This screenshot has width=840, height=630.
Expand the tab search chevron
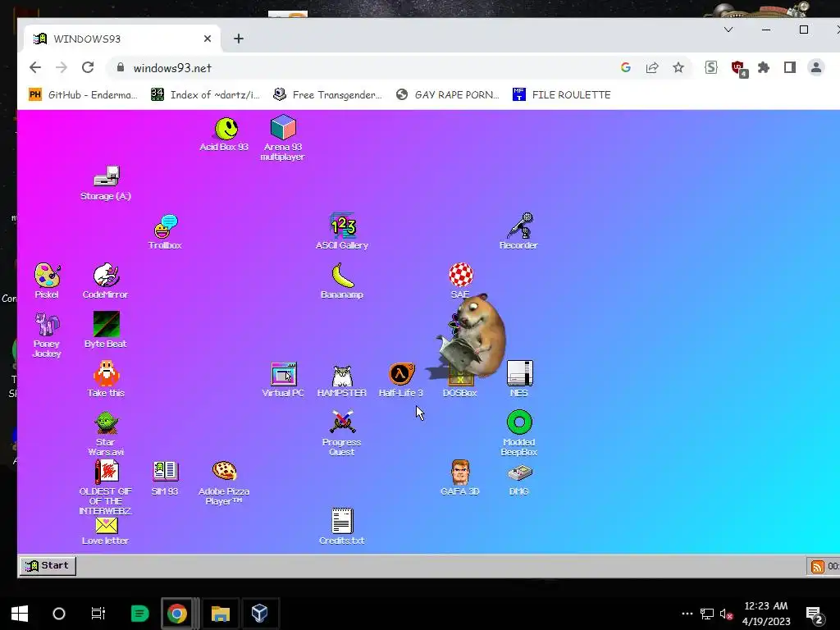pyautogui.click(x=728, y=30)
